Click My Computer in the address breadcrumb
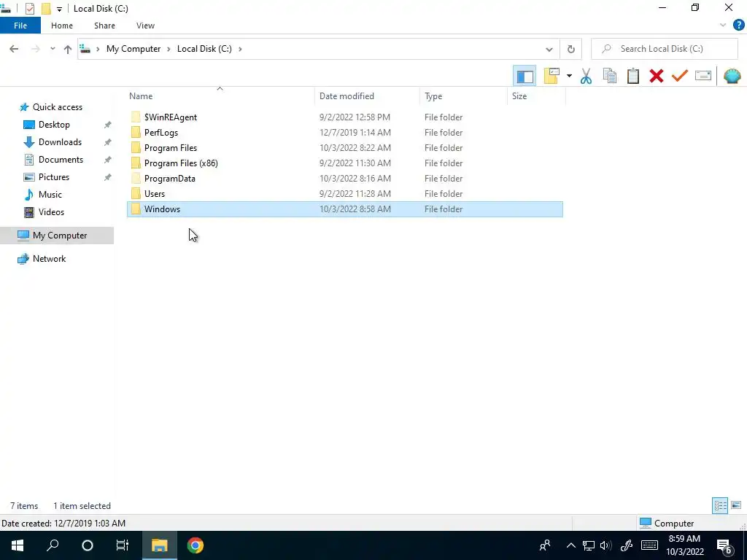747x560 pixels. 133,49
